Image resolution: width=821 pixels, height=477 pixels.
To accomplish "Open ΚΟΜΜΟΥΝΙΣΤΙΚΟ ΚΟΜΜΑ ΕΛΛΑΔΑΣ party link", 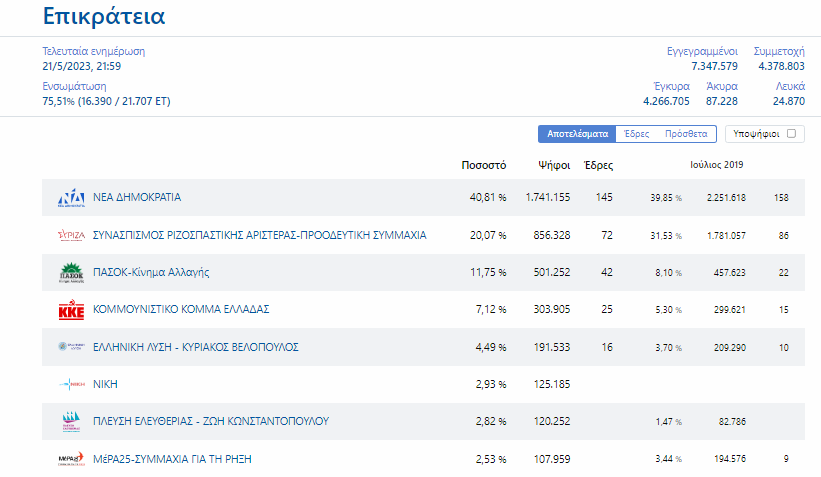I will pyautogui.click(x=181, y=310).
